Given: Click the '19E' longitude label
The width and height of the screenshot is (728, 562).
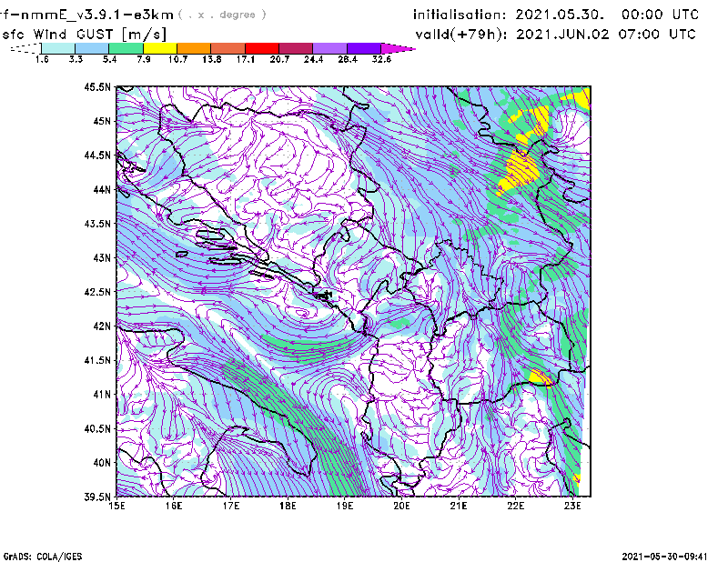Looking at the screenshot, I should tap(345, 506).
